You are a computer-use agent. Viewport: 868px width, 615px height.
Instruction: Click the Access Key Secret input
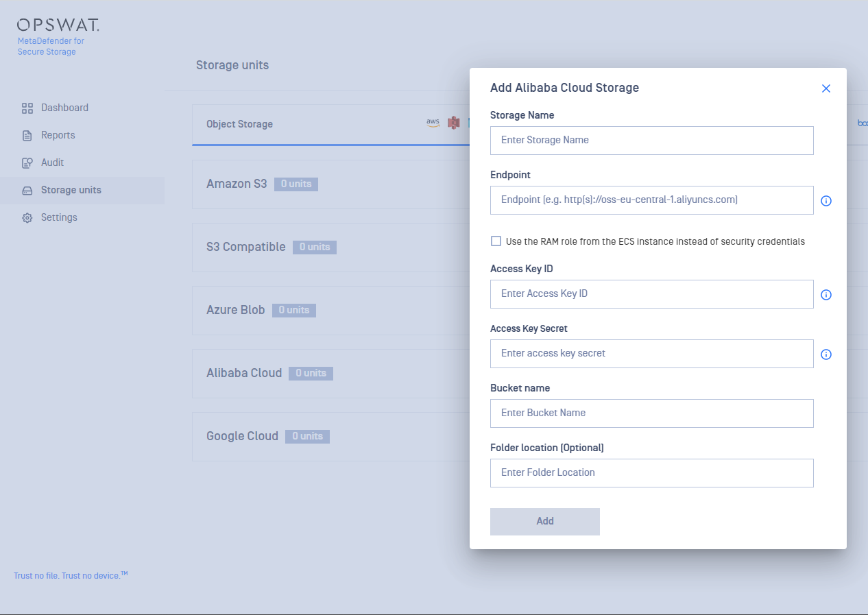pyautogui.click(x=652, y=353)
